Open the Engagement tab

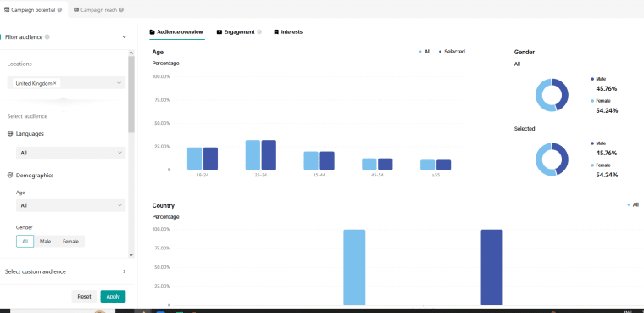point(236,32)
